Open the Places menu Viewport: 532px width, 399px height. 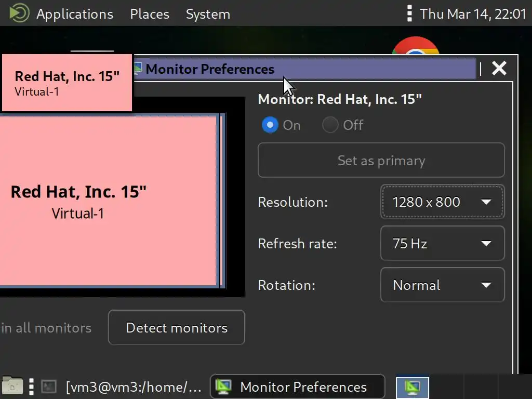[x=150, y=14]
